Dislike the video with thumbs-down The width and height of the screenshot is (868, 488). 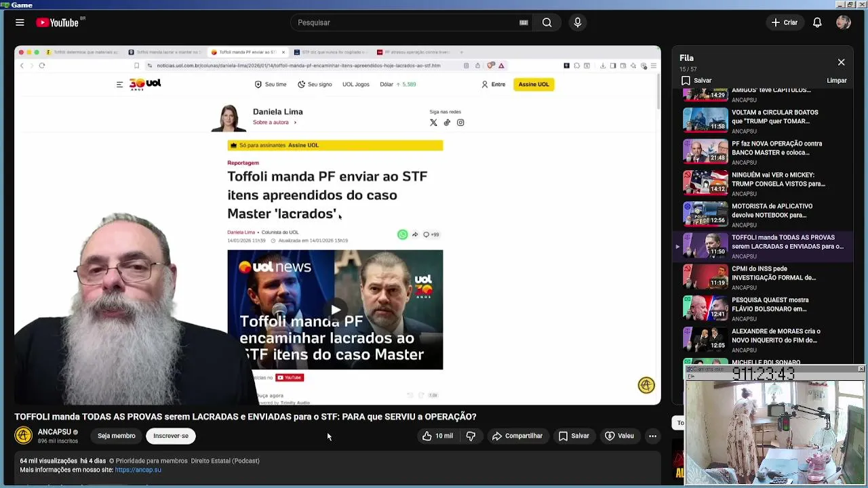click(x=471, y=436)
